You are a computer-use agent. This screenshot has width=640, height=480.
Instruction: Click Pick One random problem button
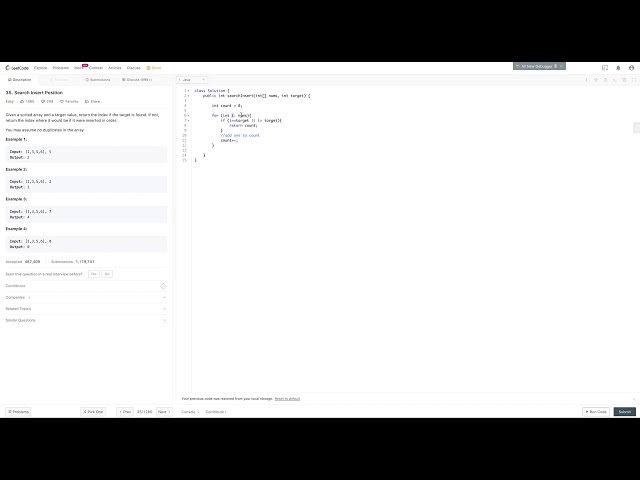[x=93, y=412]
